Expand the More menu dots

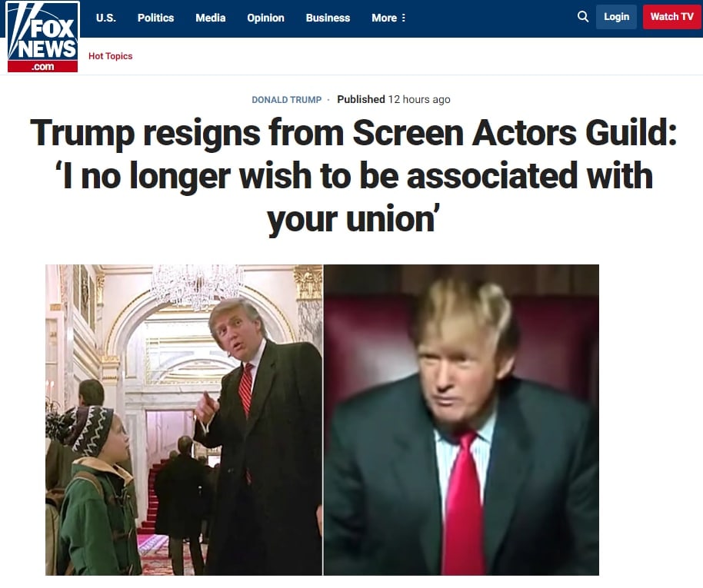point(404,18)
